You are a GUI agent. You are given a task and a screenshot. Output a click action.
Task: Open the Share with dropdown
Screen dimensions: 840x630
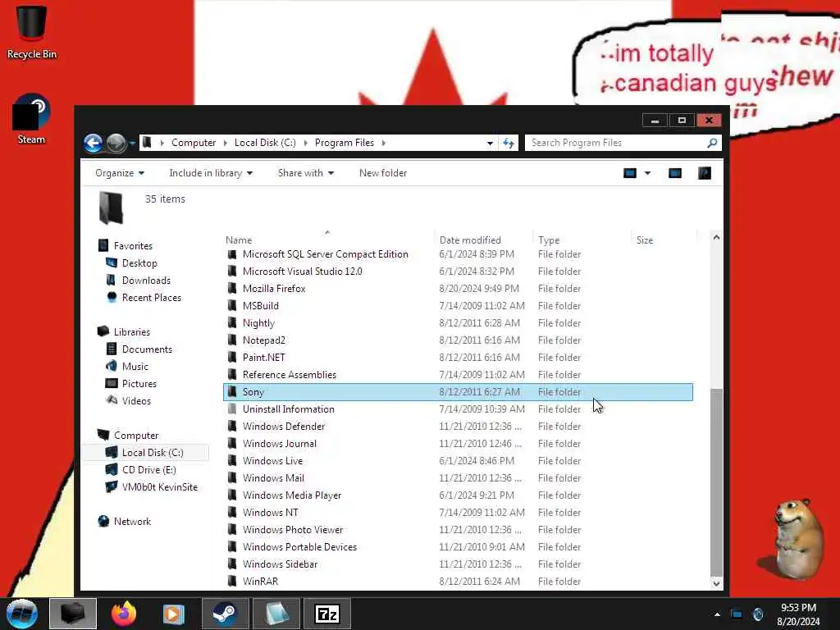pyautogui.click(x=306, y=173)
